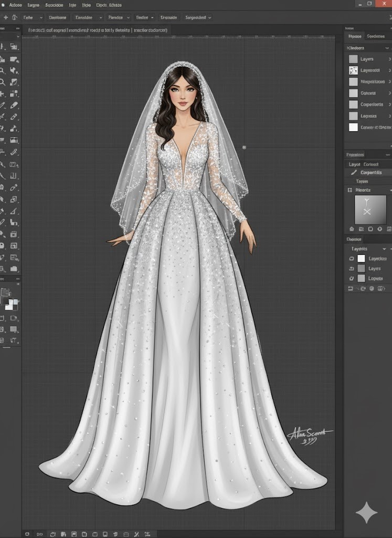
Task: Toggle visibility of the Layes layer
Action: [x=352, y=268]
